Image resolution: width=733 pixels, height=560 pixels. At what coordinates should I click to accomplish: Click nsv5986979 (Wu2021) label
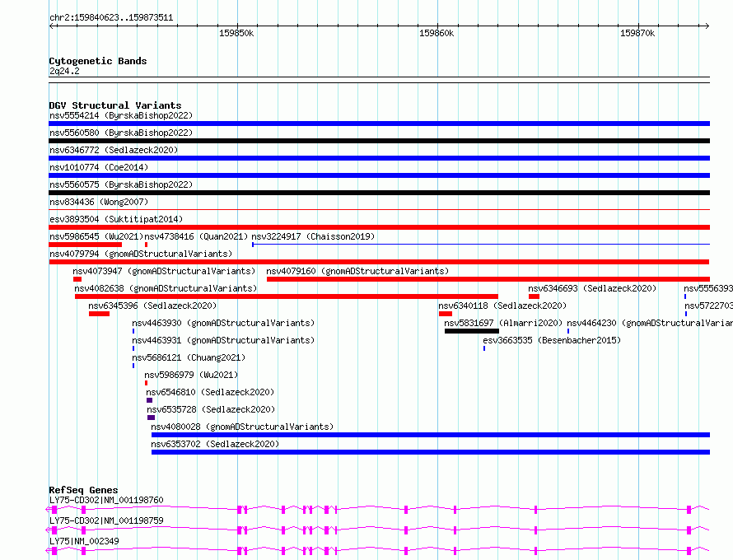click(x=191, y=375)
